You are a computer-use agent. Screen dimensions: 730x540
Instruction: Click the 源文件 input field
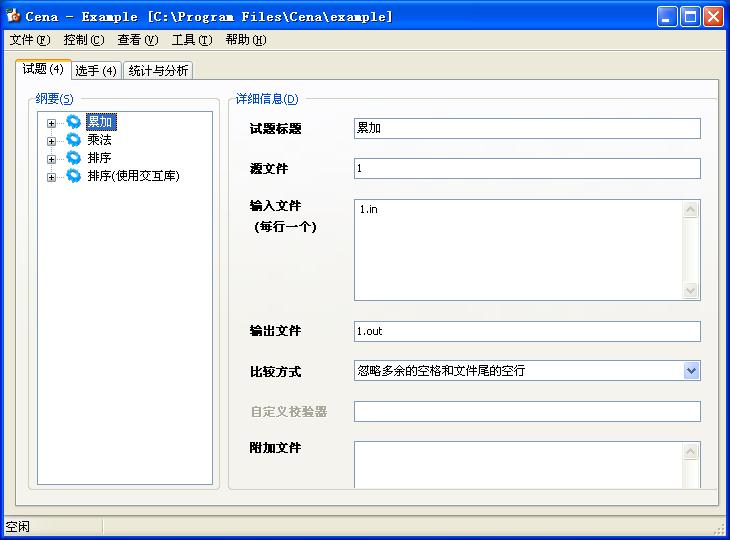527,169
